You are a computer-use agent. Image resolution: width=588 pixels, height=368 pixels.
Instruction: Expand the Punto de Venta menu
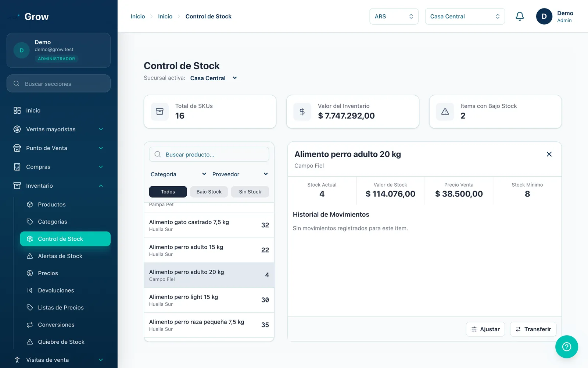click(x=59, y=148)
